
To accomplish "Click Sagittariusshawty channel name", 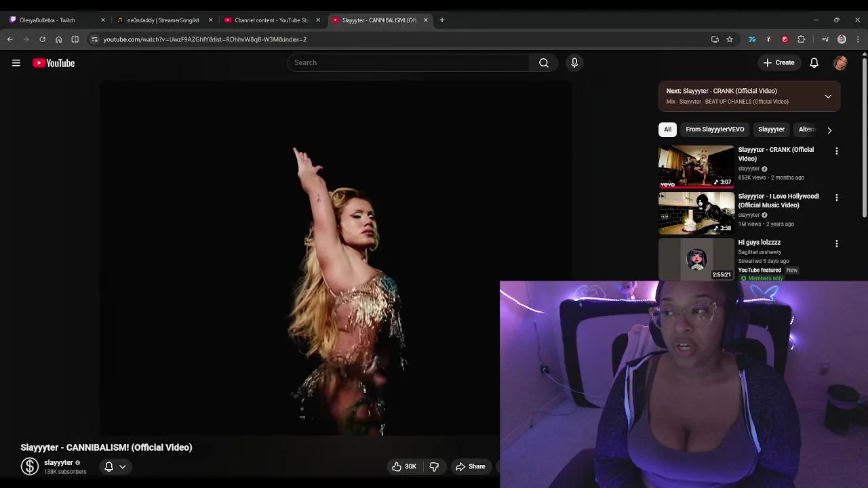I will click(759, 252).
